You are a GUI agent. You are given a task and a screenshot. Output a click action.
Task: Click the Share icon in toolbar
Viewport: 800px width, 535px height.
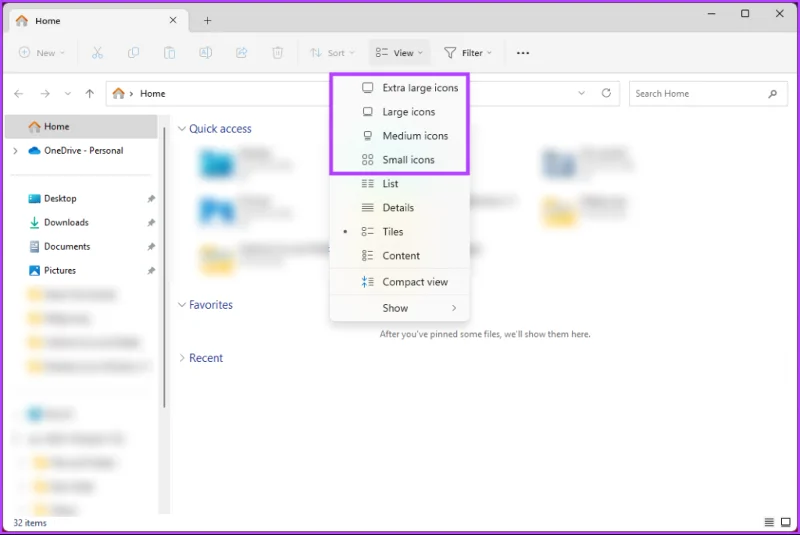(241, 53)
